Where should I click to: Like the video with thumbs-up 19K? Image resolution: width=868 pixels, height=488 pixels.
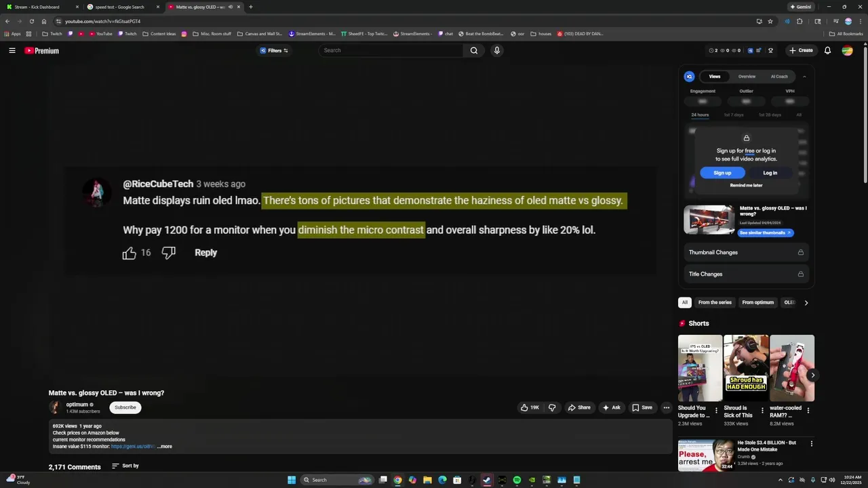(530, 407)
